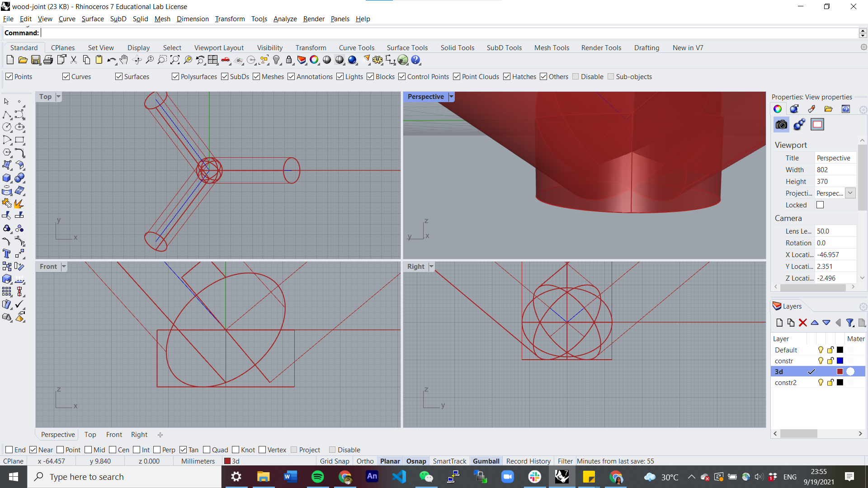The height and width of the screenshot is (488, 868).
Task: Open the Perspective viewport title dropdown
Action: 451,97
